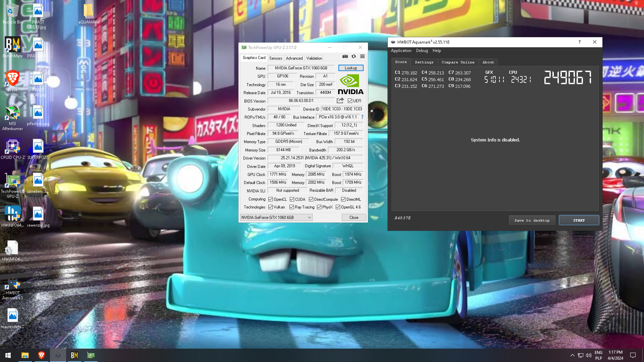The height and width of the screenshot is (362, 644).
Task: Open SUPERPI32 image file on desktop
Action: coord(38,149)
